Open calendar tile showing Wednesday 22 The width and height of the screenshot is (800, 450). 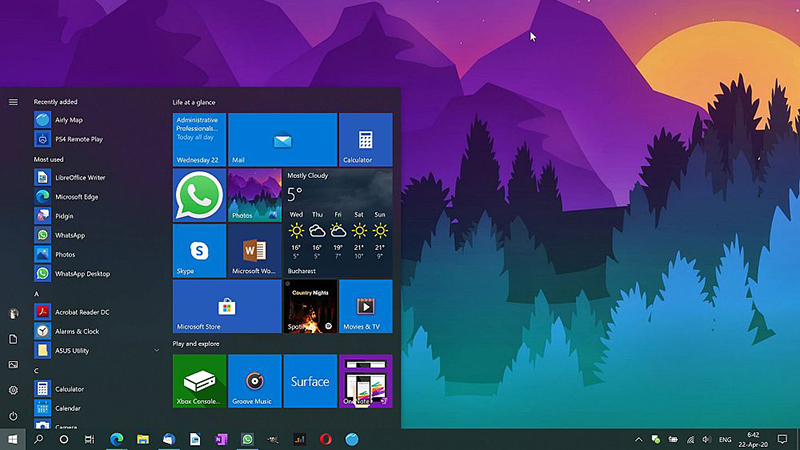click(199, 140)
